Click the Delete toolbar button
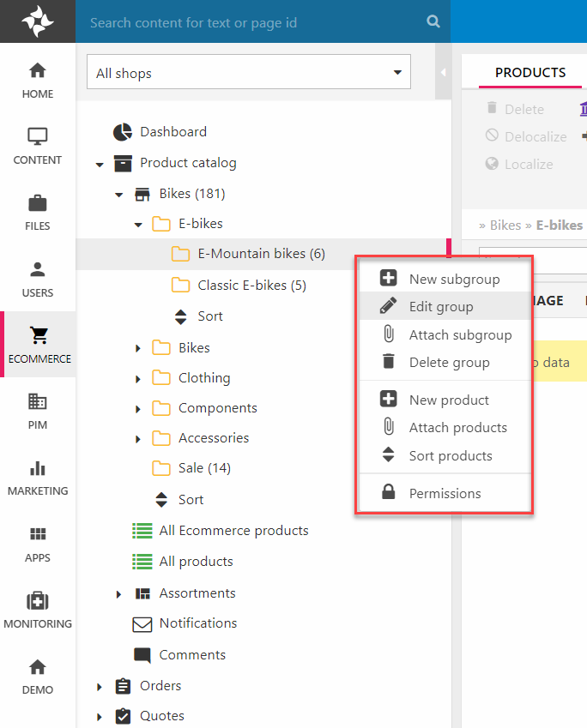 pyautogui.click(x=515, y=109)
